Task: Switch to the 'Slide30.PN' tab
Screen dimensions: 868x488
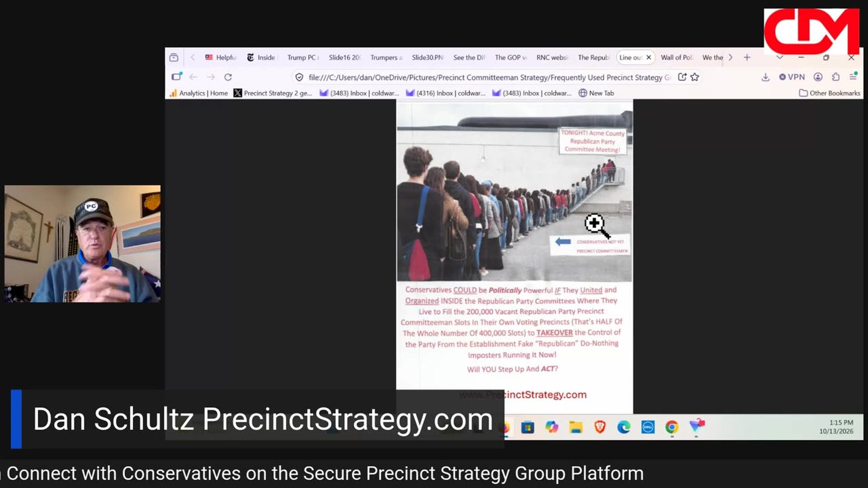Action: (427, 57)
